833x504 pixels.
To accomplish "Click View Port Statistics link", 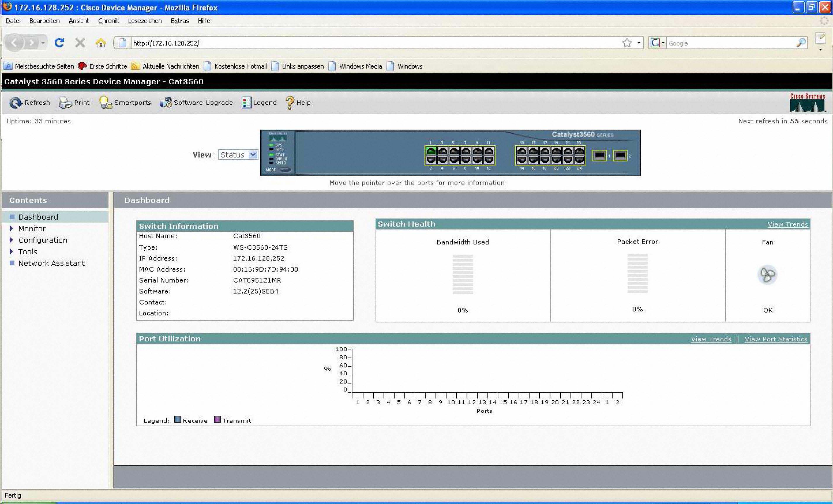I will (x=776, y=339).
